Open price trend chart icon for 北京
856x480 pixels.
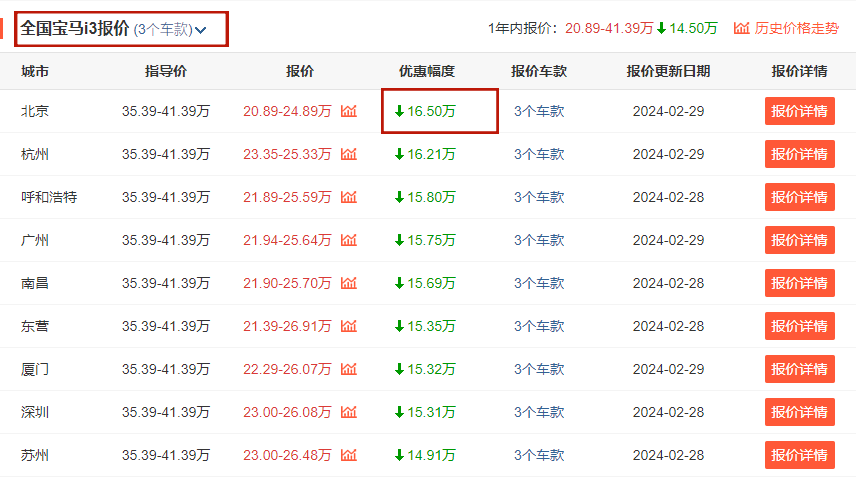[x=348, y=111]
